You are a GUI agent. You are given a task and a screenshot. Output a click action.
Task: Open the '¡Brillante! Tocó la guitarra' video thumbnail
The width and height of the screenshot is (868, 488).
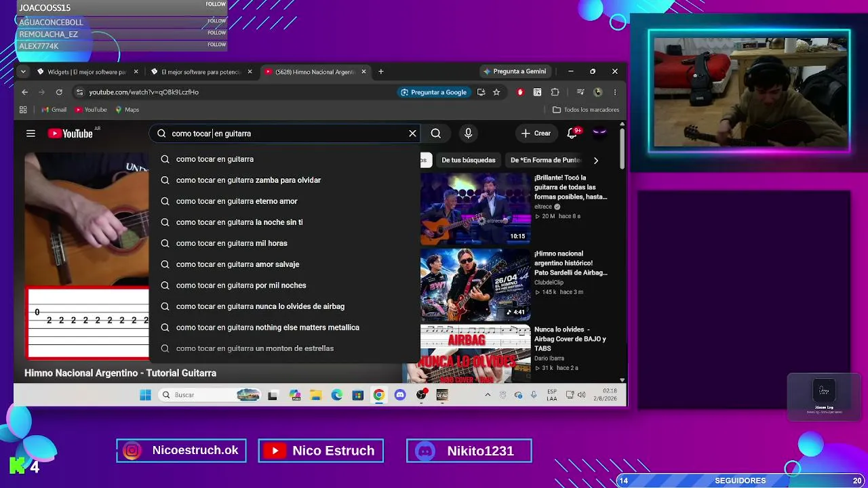point(475,209)
